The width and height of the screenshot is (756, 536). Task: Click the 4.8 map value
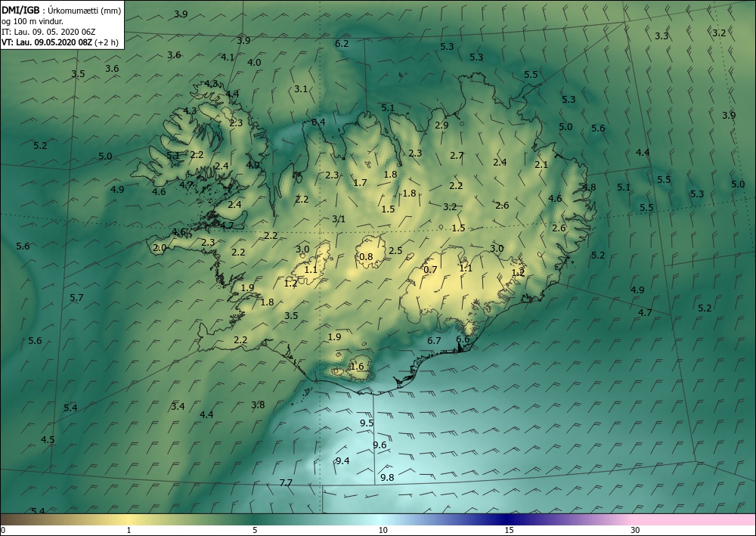point(589,187)
